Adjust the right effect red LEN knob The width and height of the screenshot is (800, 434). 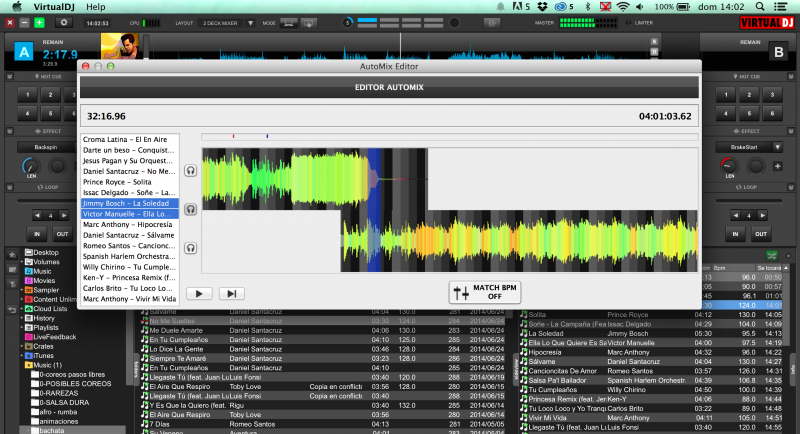point(729,165)
